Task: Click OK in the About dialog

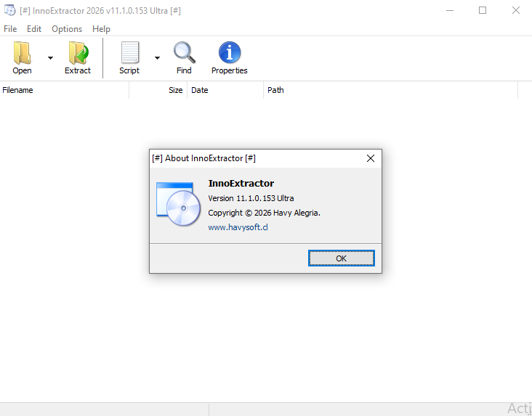Action: [x=342, y=258]
